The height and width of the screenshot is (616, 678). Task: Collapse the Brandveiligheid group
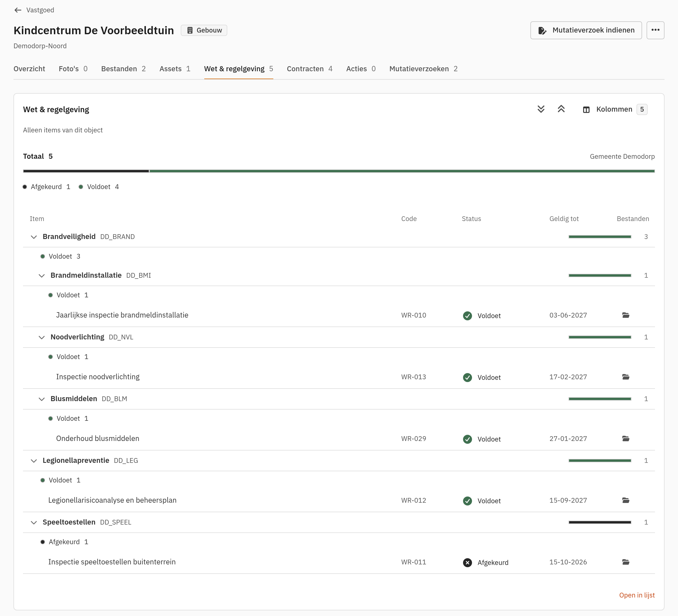(x=34, y=237)
